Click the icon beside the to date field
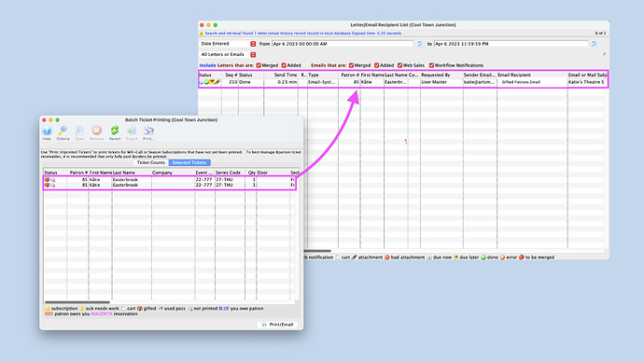Image resolution: width=644 pixels, height=362 pixels. click(595, 44)
